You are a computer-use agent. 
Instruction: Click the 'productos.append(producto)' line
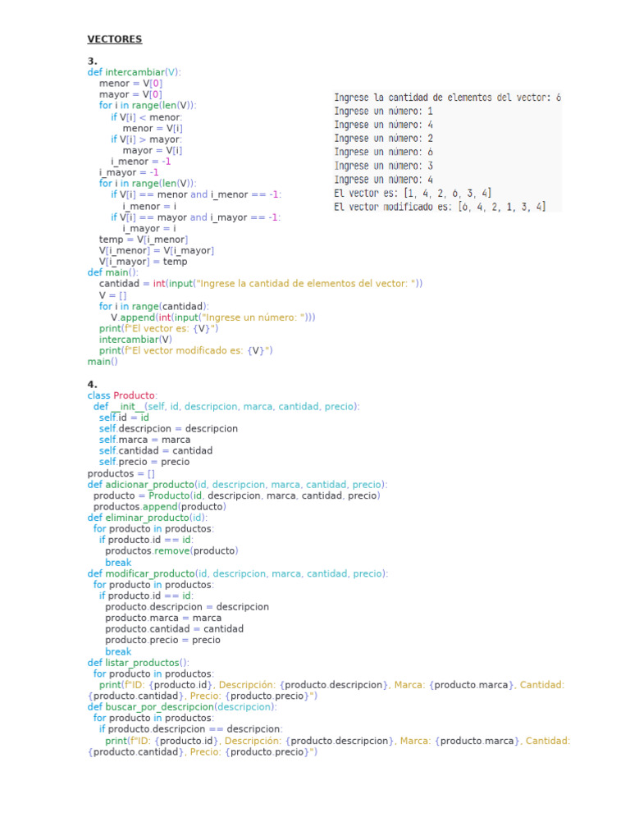point(160,507)
